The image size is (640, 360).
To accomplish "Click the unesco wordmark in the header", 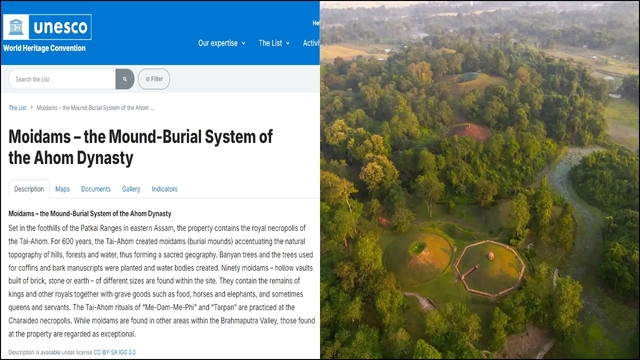I will (x=60, y=27).
